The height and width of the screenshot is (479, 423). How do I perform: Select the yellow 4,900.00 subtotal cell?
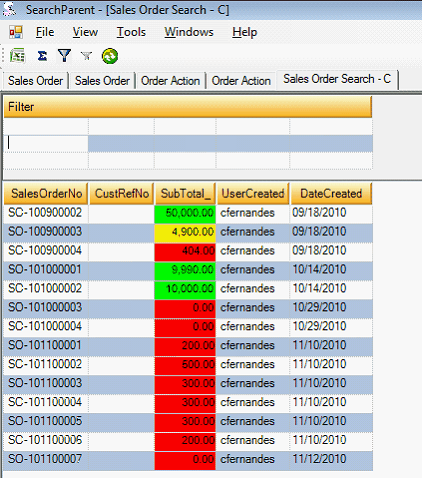click(185, 232)
